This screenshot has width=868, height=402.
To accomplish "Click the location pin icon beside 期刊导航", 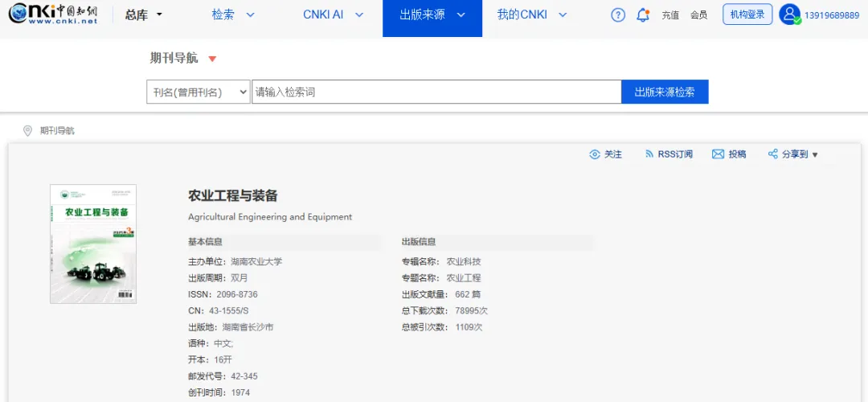I will [27, 131].
